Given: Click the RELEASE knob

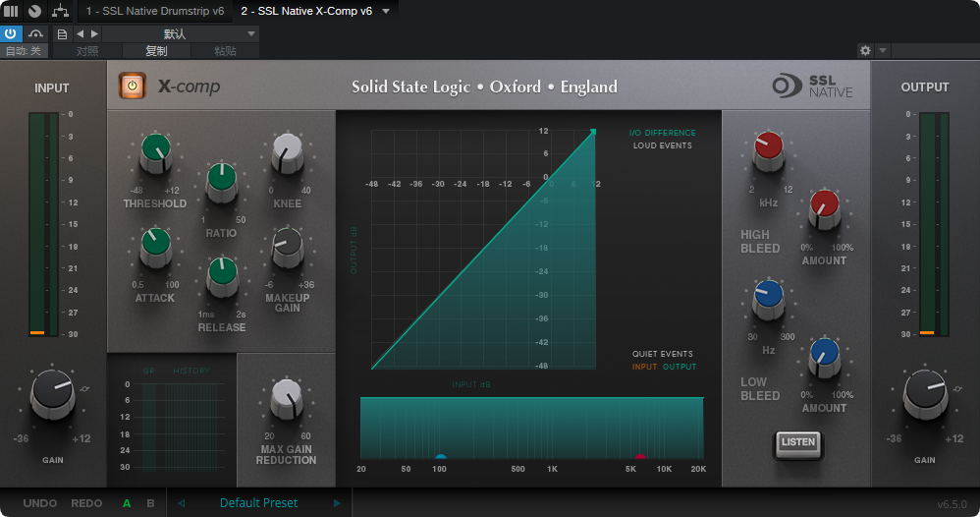Looking at the screenshot, I should tap(222, 277).
